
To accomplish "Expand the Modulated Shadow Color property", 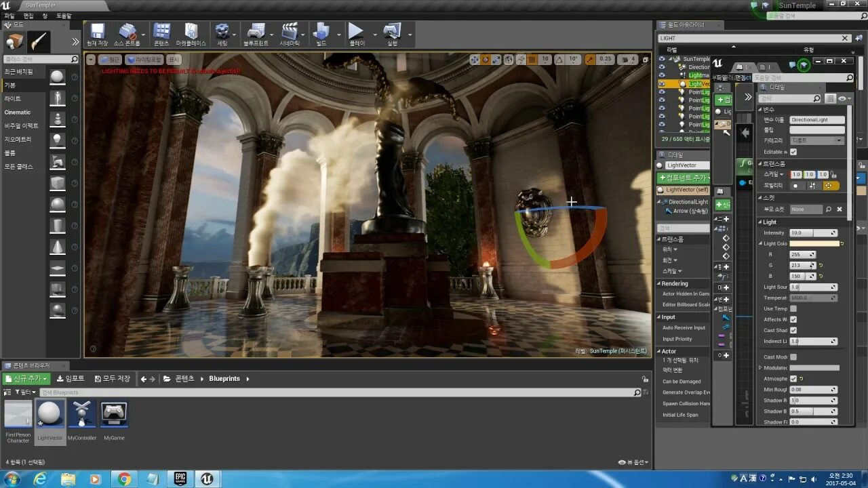I will [760, 368].
